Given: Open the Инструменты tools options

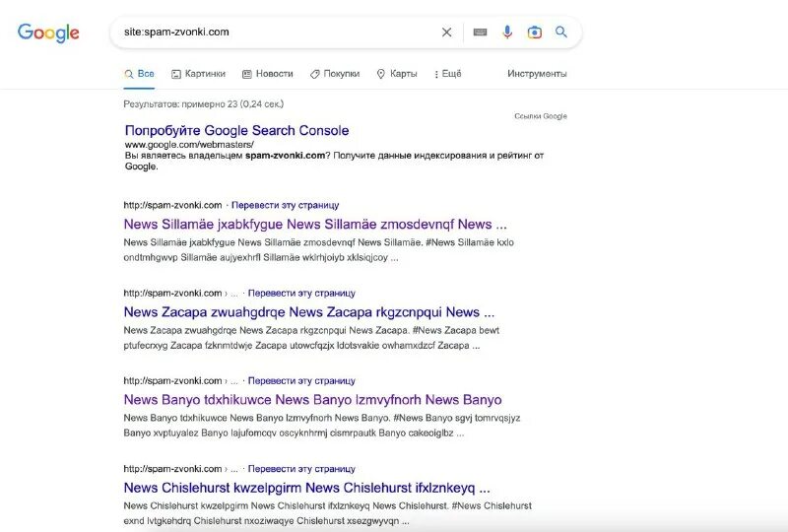Looking at the screenshot, I should click(537, 74).
